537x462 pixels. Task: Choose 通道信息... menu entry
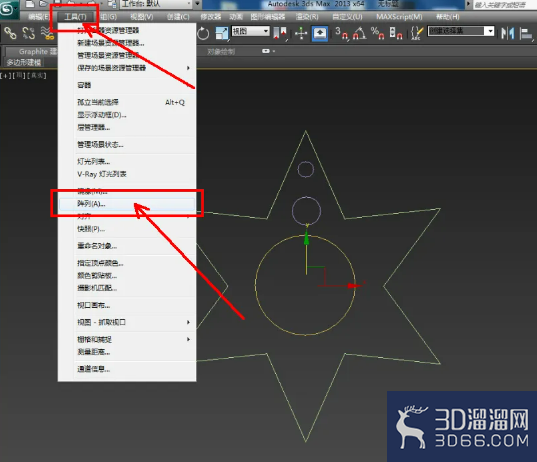pyautogui.click(x=127, y=369)
